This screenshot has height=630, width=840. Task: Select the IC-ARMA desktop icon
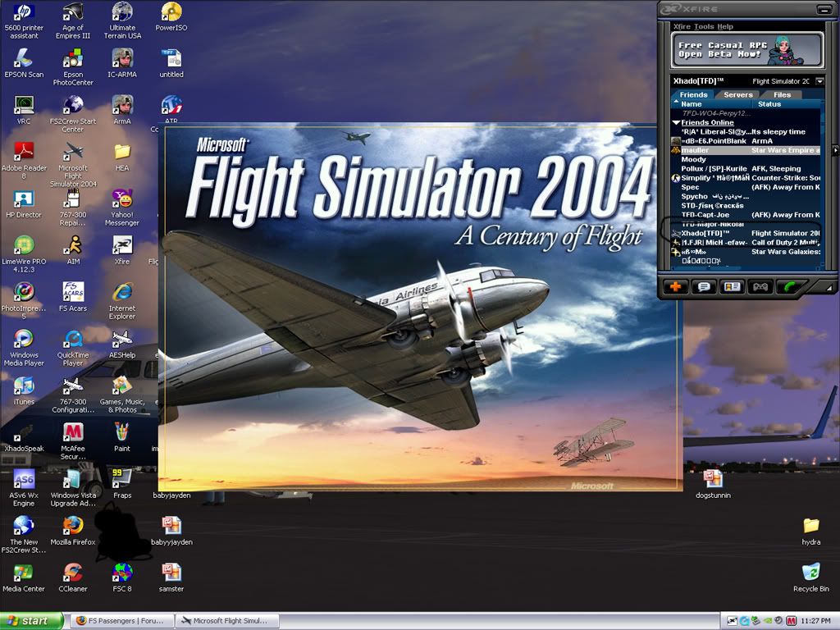[122, 64]
